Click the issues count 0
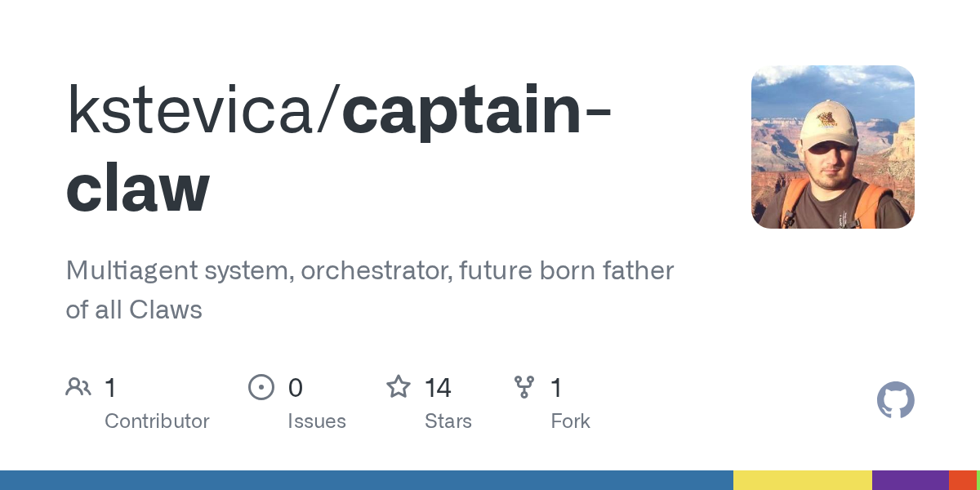Viewport: 980px width, 490px height. click(296, 388)
